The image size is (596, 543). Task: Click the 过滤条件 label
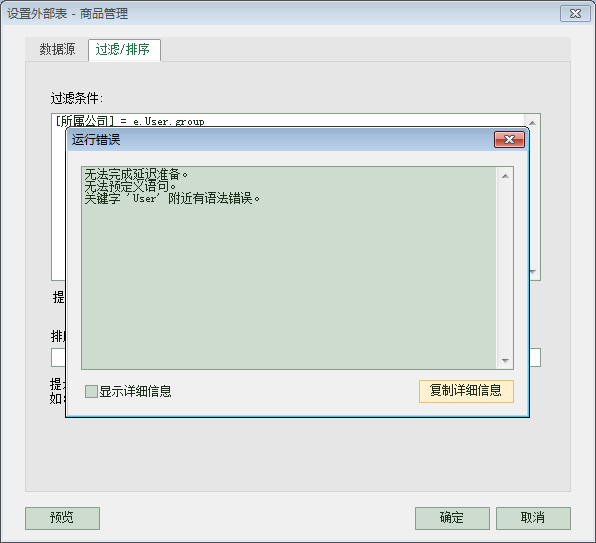click(77, 98)
